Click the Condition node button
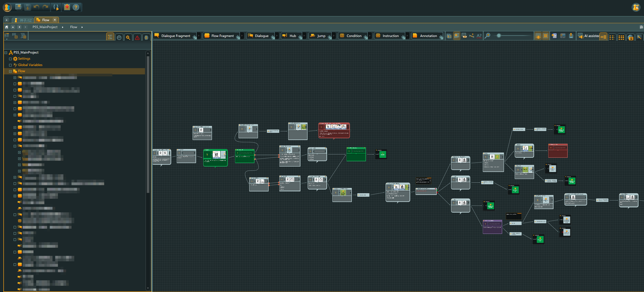 point(351,36)
